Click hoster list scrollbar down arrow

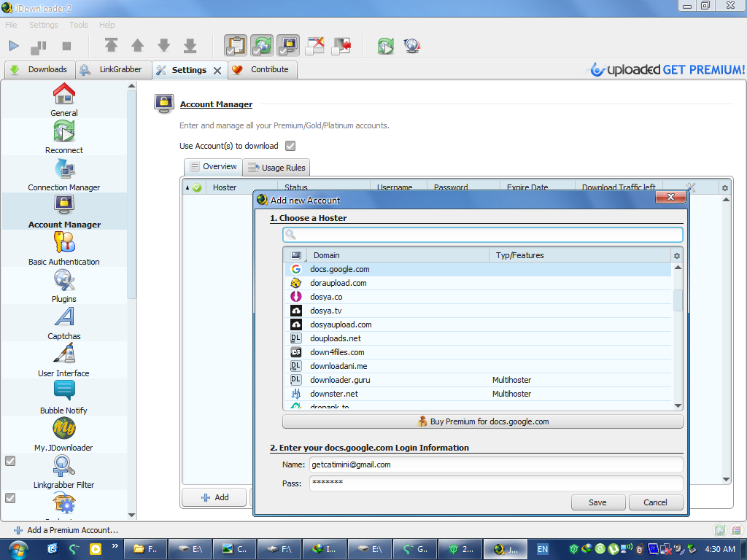678,405
